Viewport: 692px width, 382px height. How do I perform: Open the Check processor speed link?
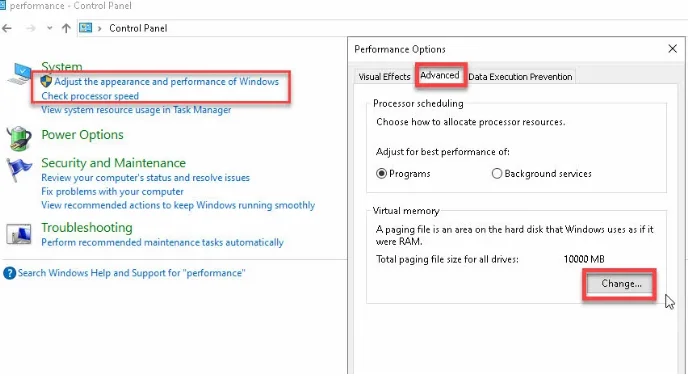(x=90, y=96)
